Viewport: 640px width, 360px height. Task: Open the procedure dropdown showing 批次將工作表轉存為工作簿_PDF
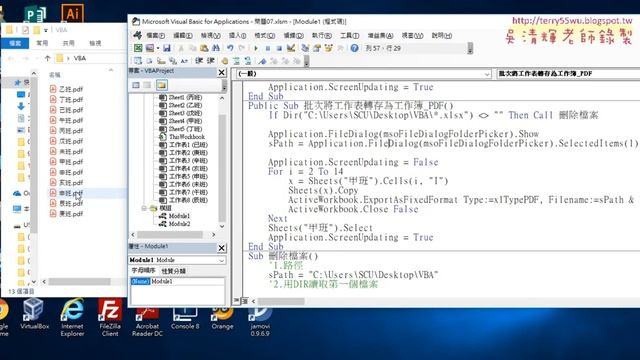click(x=568, y=74)
